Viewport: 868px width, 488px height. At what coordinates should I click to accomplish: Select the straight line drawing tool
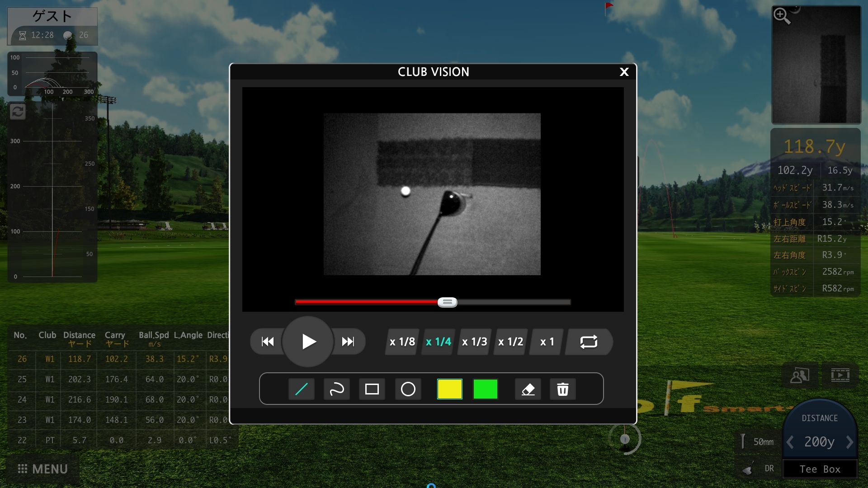click(x=302, y=389)
